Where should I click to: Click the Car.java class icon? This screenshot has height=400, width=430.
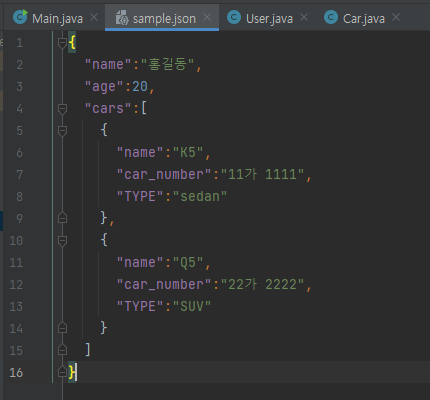tap(331, 17)
